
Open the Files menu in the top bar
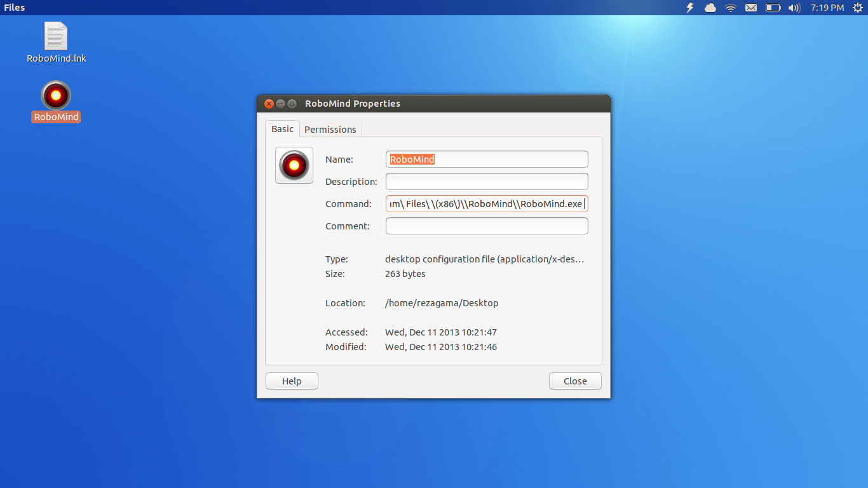(x=14, y=8)
